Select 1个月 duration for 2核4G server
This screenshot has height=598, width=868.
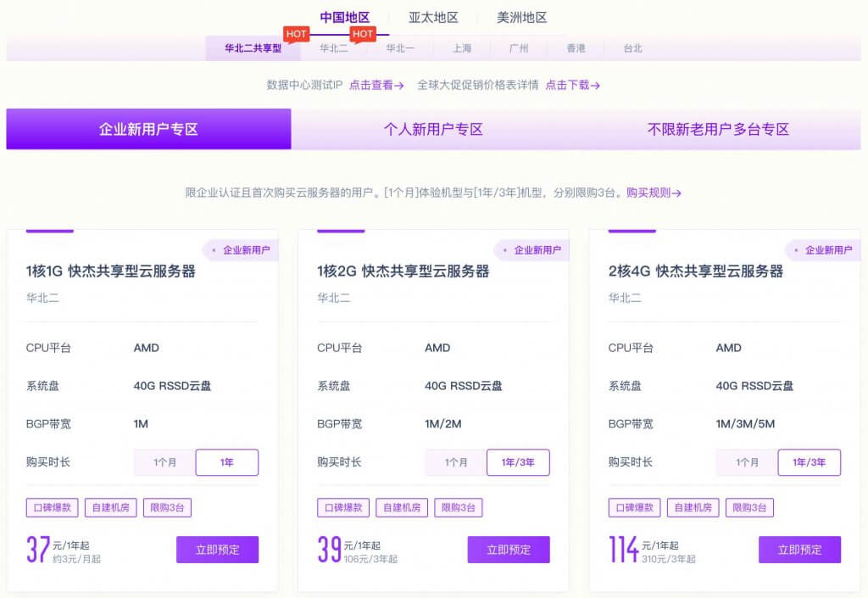click(748, 462)
